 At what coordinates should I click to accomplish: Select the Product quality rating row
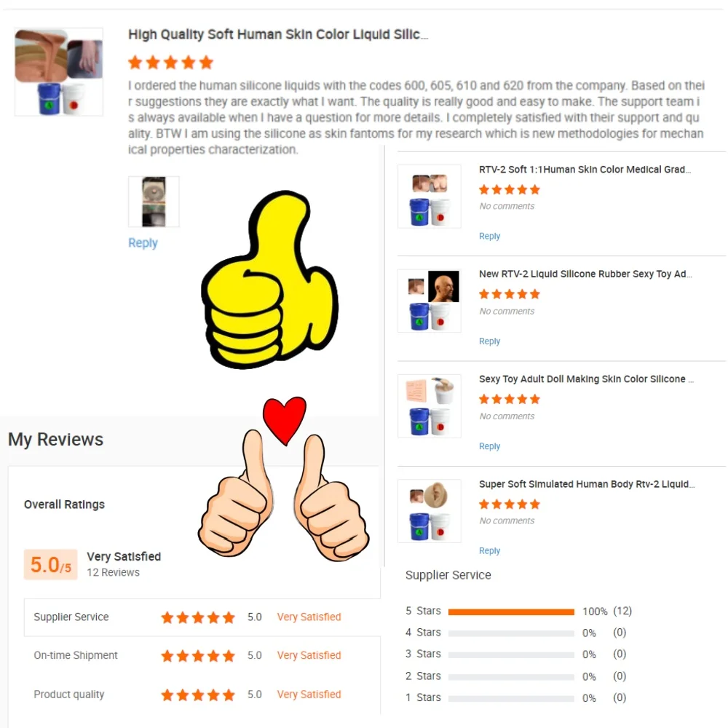pyautogui.click(x=202, y=694)
